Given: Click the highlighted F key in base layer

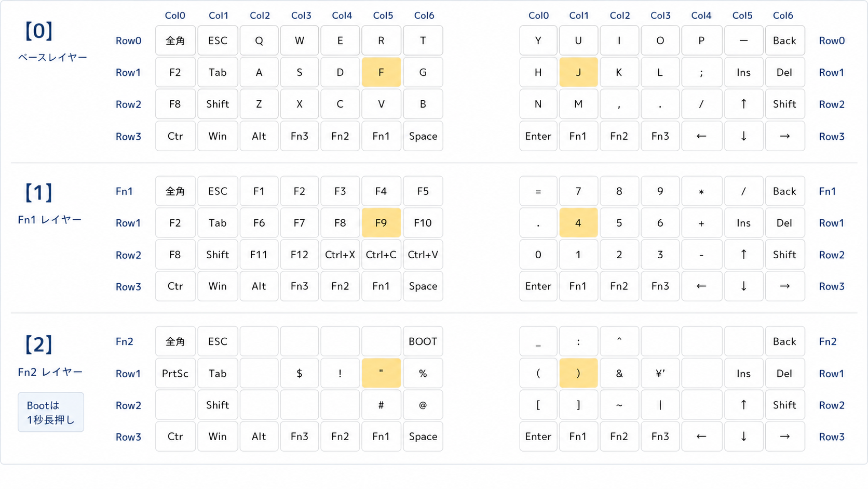Looking at the screenshot, I should [381, 72].
